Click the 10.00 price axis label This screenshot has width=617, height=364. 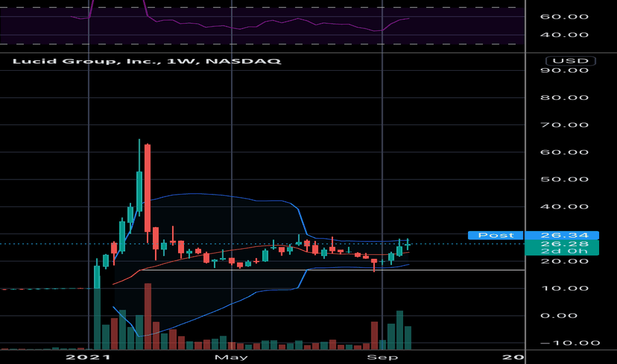coord(564,289)
